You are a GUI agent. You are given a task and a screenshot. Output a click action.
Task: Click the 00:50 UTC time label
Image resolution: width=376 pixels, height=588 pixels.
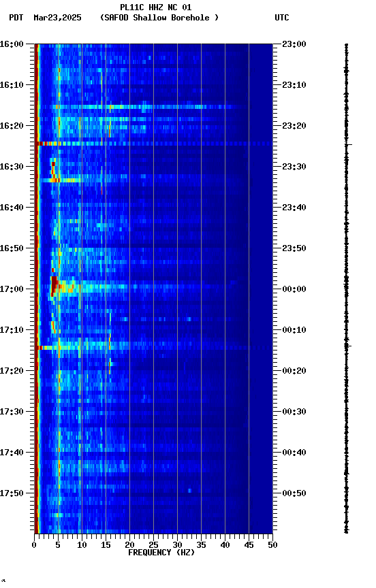pos(294,493)
